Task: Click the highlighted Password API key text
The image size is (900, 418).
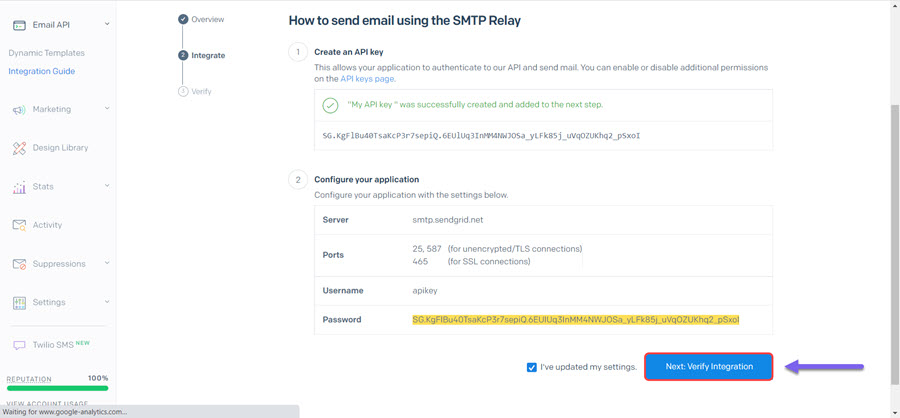Action: click(576, 319)
